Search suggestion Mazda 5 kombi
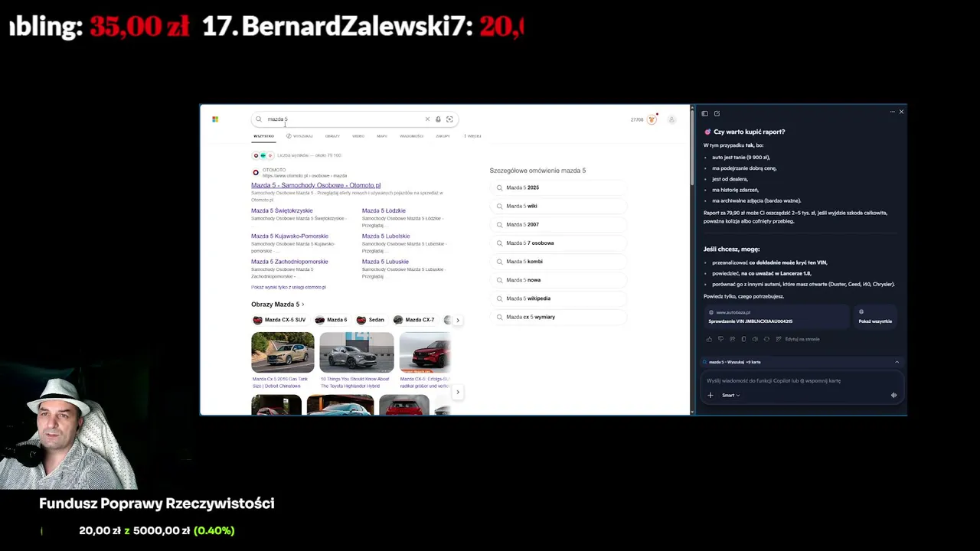 557,262
